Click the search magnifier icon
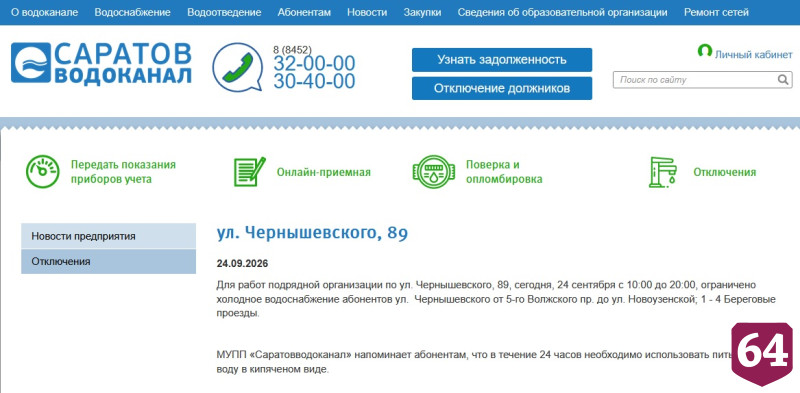The height and width of the screenshot is (393, 800). (x=783, y=80)
